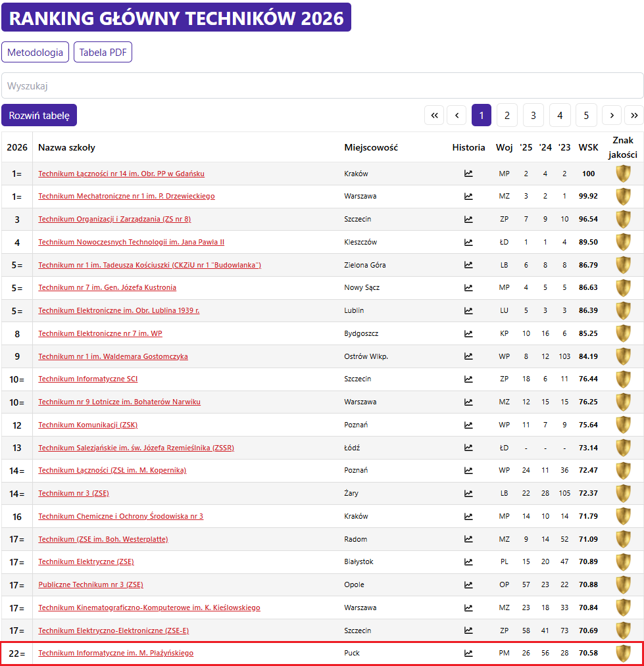
Task: Sort by WSK column header
Action: [x=588, y=147]
